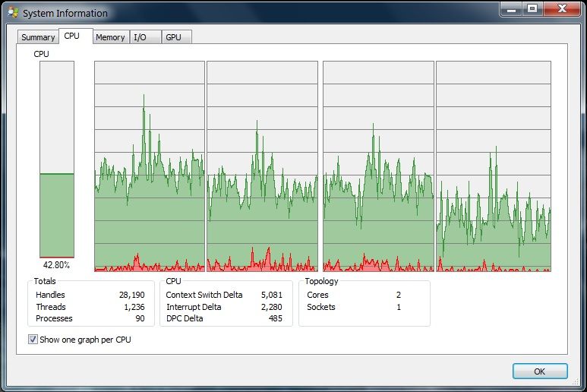
Task: Open the GPU tab
Action: click(176, 37)
